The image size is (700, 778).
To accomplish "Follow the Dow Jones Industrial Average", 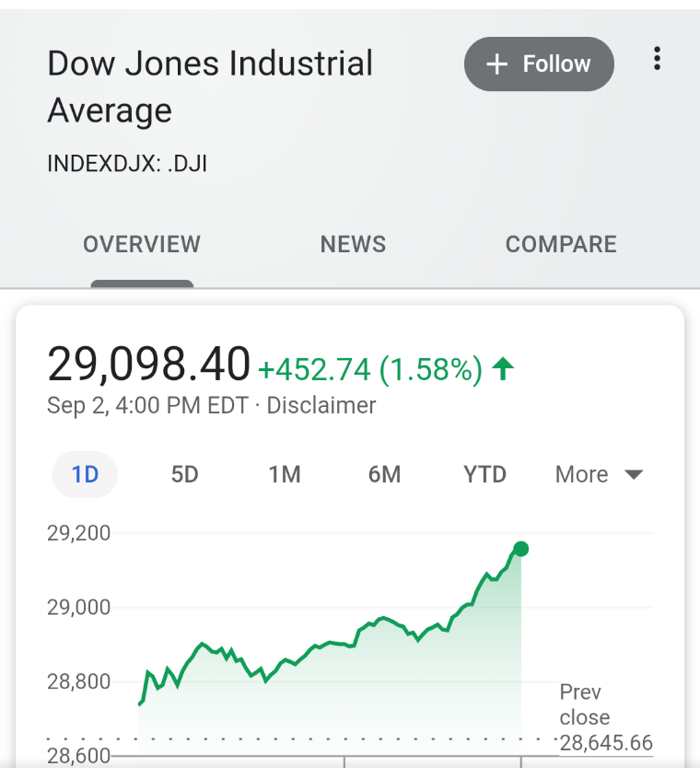I will click(539, 64).
